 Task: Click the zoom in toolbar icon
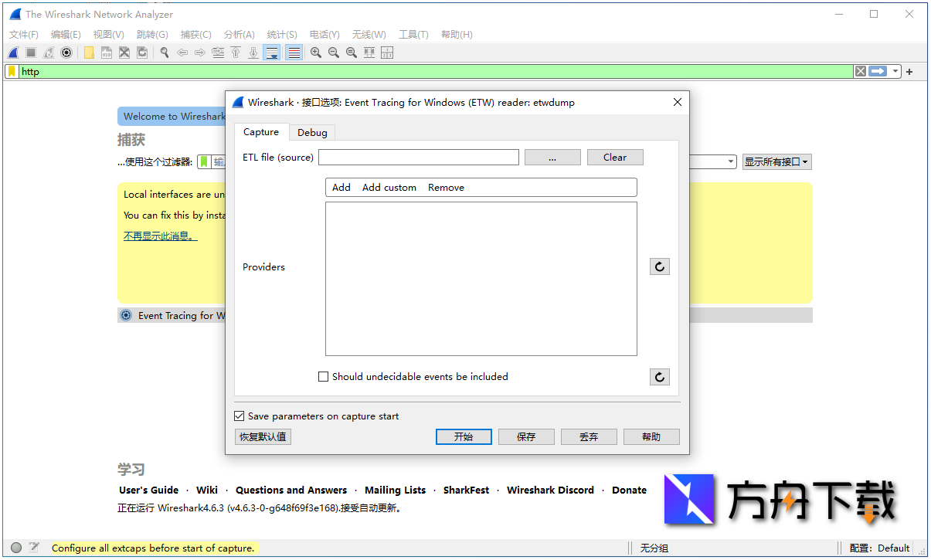(x=316, y=53)
